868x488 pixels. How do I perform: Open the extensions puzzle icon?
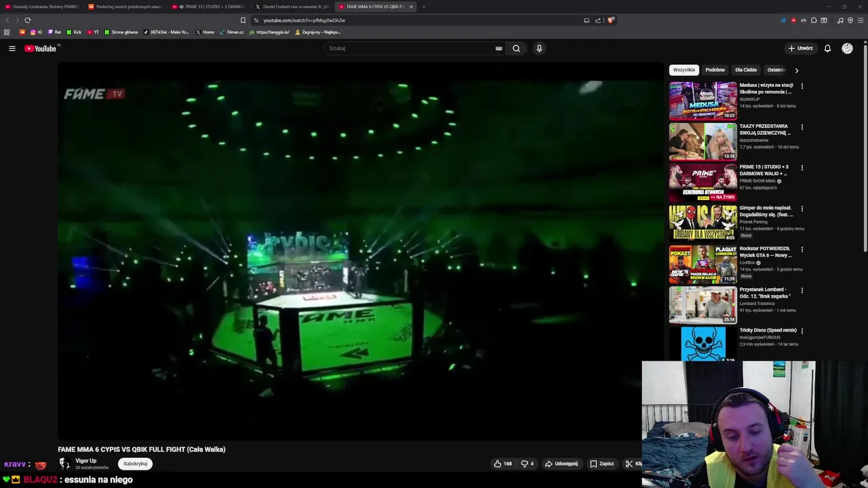(x=814, y=20)
